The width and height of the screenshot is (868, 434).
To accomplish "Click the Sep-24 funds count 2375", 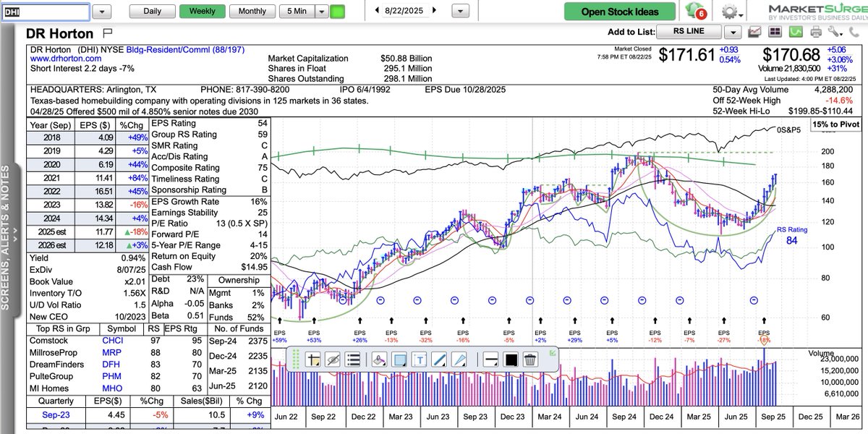I will 256,340.
